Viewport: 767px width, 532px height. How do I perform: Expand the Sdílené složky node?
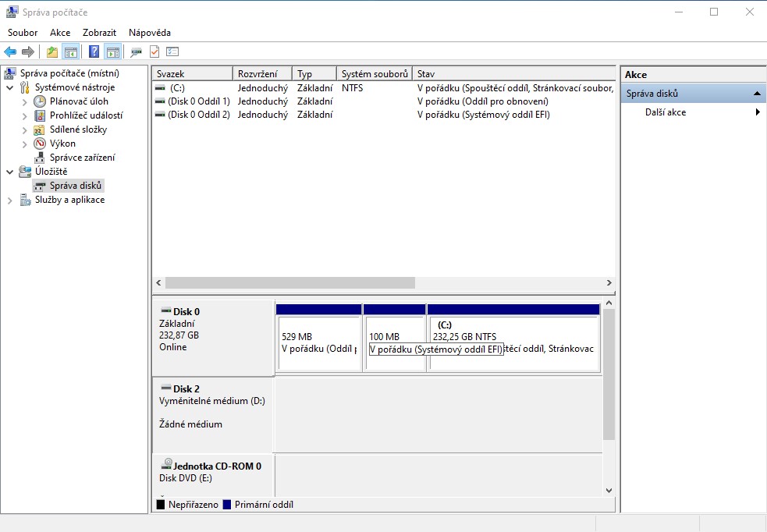24,130
